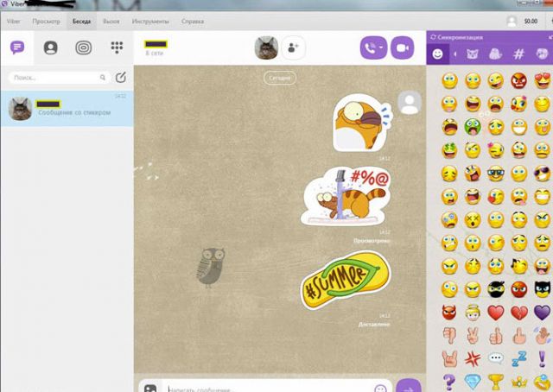Open the Contacts tab icon
Viewport: 553px width, 392px height.
tap(50, 47)
